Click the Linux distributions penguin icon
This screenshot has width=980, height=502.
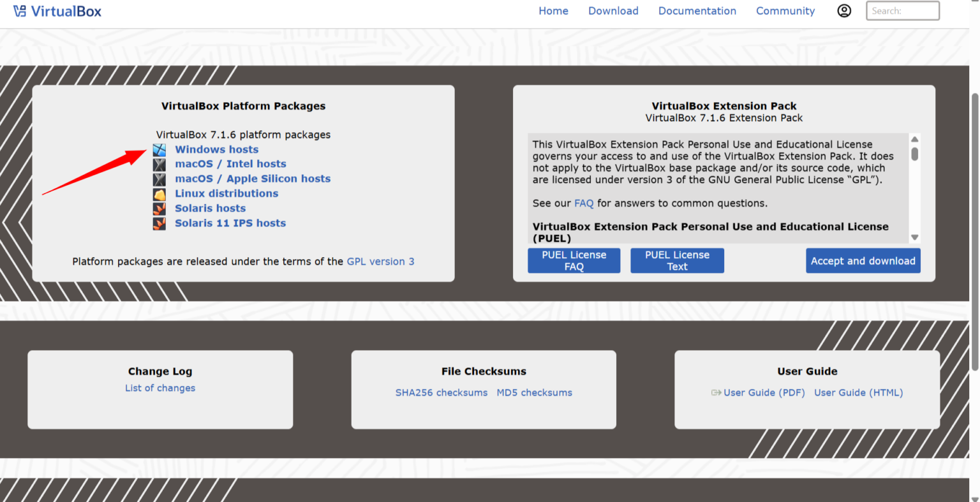coord(159,194)
